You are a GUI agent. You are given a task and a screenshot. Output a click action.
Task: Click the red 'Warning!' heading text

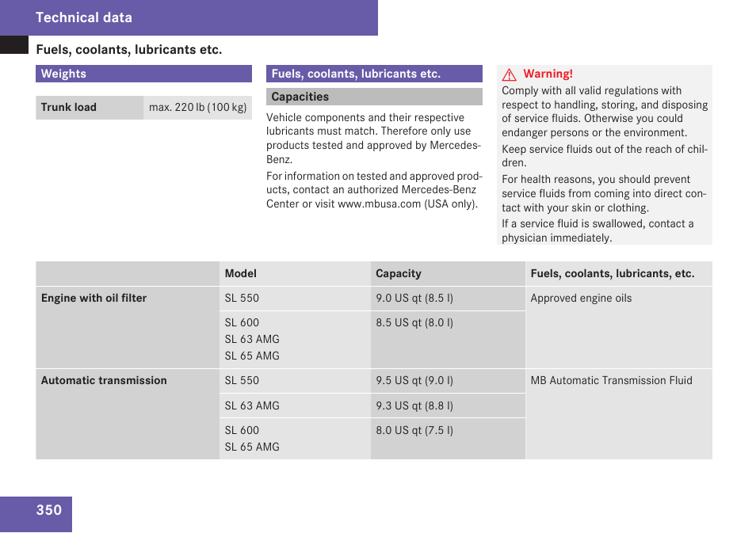pos(548,74)
